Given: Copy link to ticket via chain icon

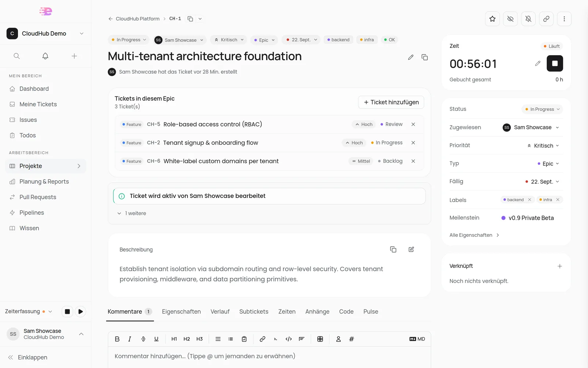Looking at the screenshot, I should [x=546, y=19].
